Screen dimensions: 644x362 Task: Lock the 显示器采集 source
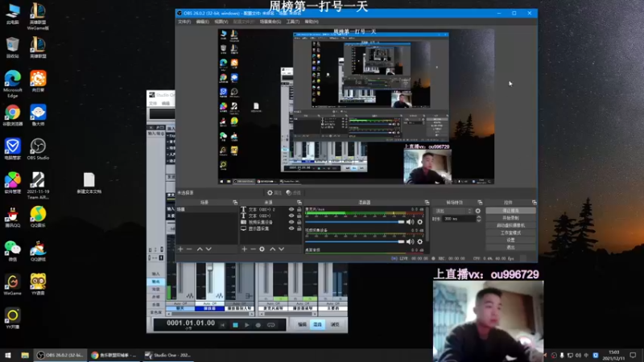299,228
